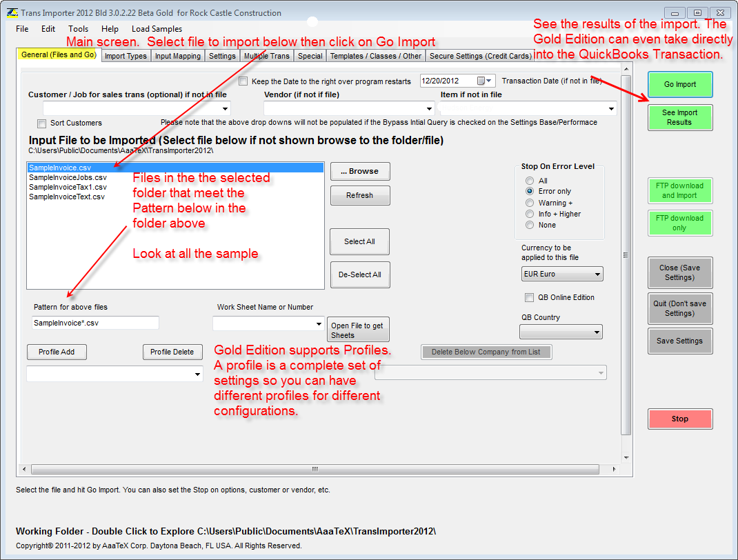Check the QB Online Edition box
The image size is (738, 560).
(530, 297)
